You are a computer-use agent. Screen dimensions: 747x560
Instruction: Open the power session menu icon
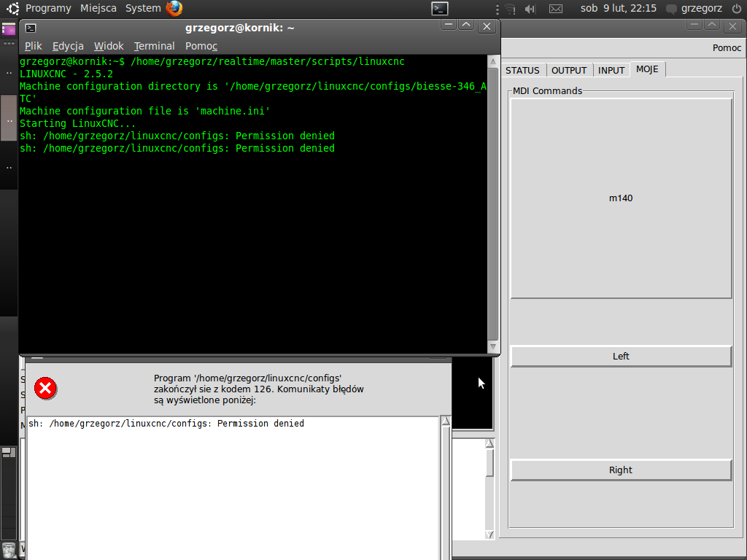(736, 9)
